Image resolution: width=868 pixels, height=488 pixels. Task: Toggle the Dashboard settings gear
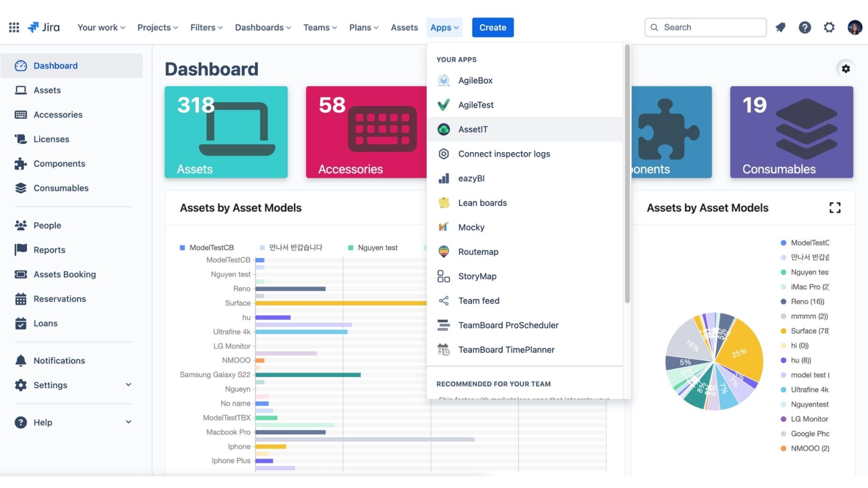(846, 69)
